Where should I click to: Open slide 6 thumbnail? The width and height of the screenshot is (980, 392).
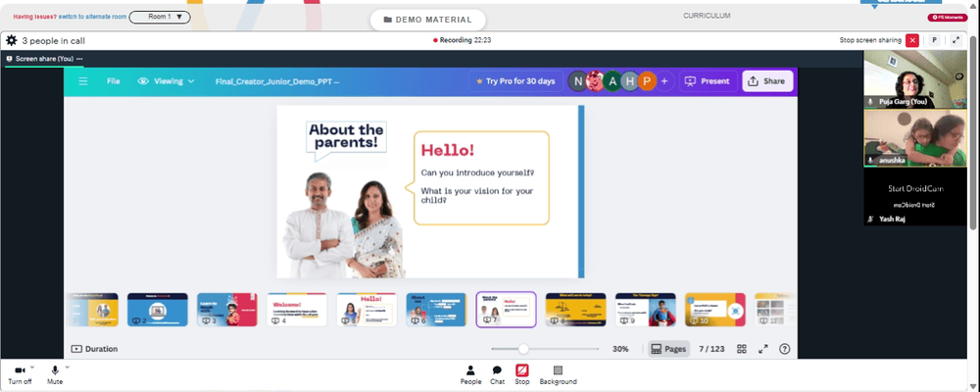[x=436, y=310]
